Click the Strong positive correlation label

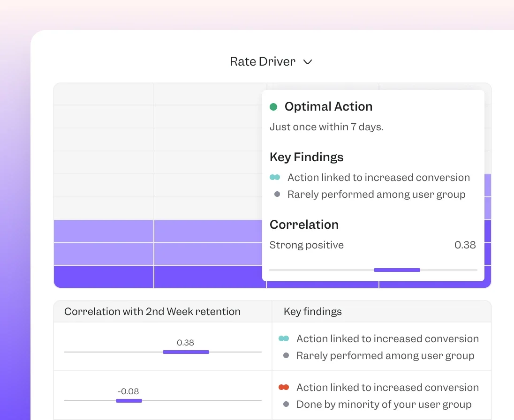coord(307,245)
